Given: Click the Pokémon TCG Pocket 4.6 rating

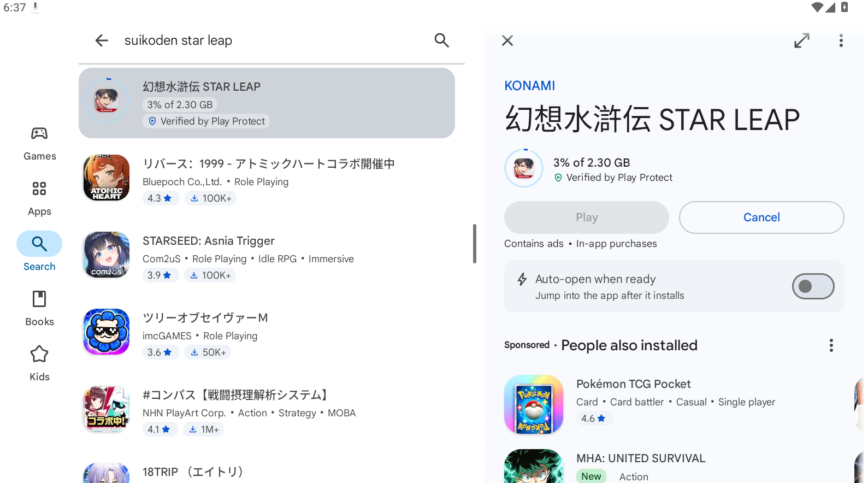Looking at the screenshot, I should 593,419.
